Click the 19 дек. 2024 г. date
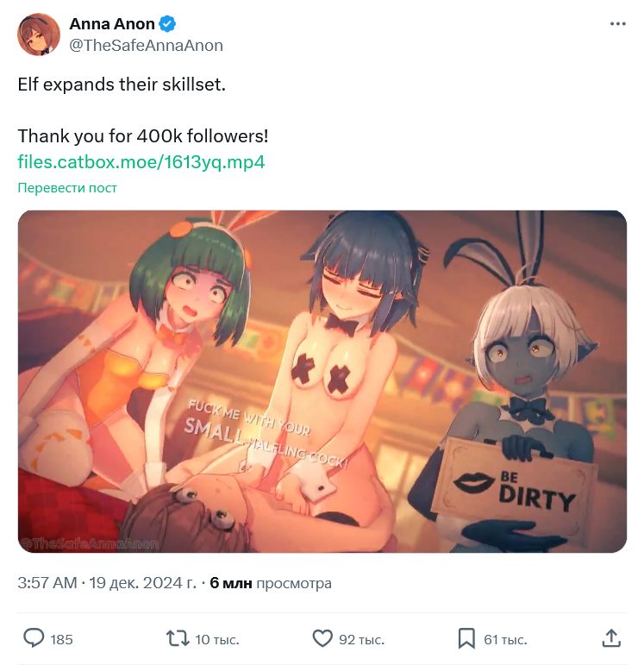Image resolution: width=644 pixels, height=665 pixels. (143, 583)
